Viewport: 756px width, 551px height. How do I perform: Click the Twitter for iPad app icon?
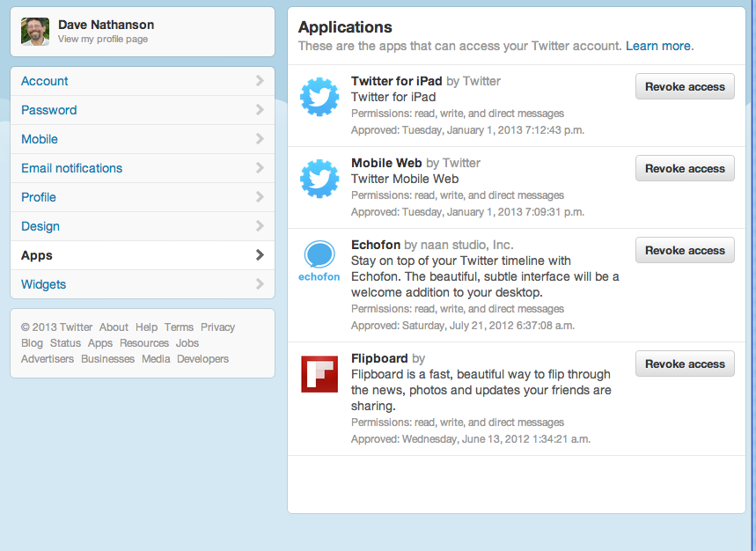tap(319, 97)
